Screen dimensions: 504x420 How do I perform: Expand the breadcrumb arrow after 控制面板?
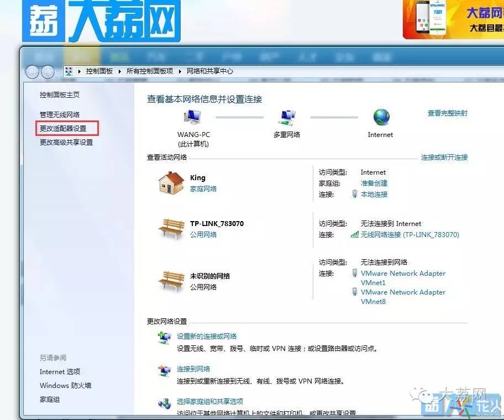pyautogui.click(x=119, y=72)
